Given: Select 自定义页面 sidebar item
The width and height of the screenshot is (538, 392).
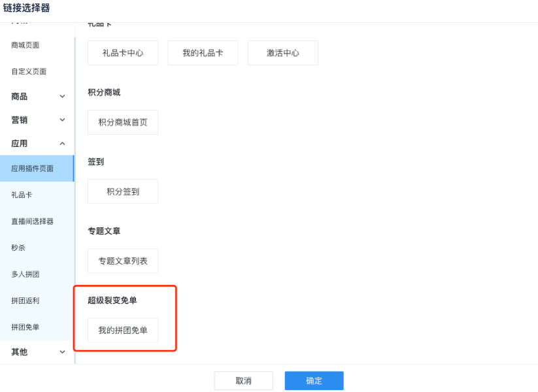Looking at the screenshot, I should point(29,71).
